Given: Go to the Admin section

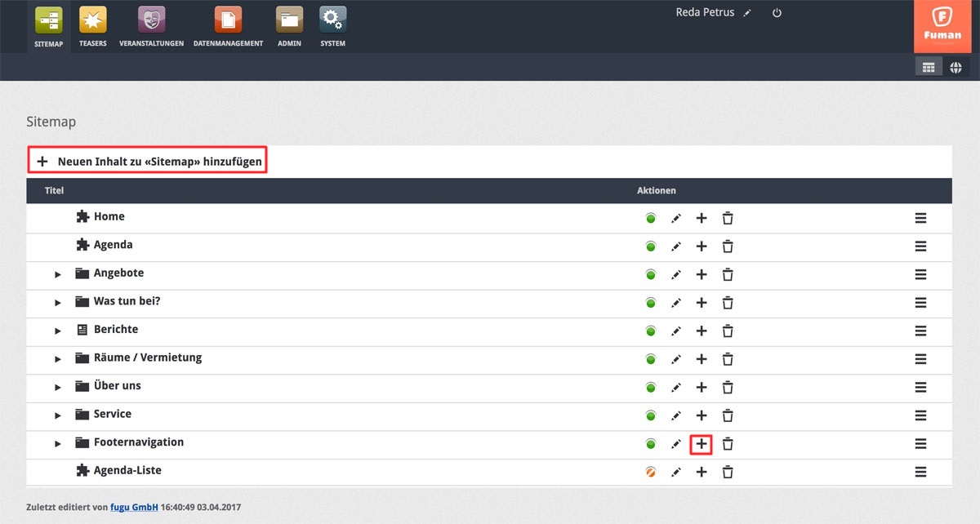Looking at the screenshot, I should (289, 20).
